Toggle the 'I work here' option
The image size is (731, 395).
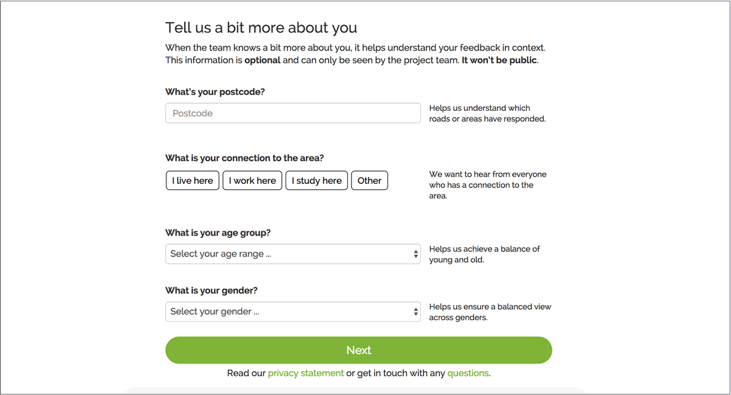pyautogui.click(x=252, y=180)
